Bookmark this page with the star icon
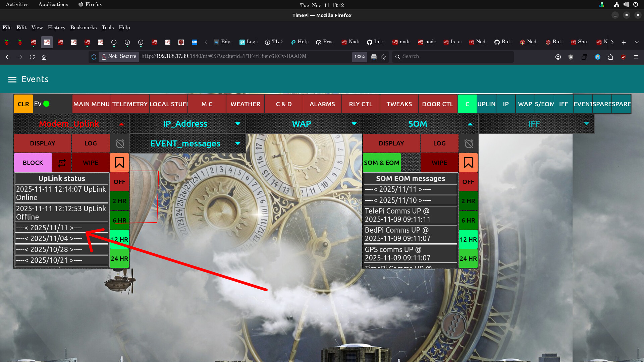 (x=383, y=57)
